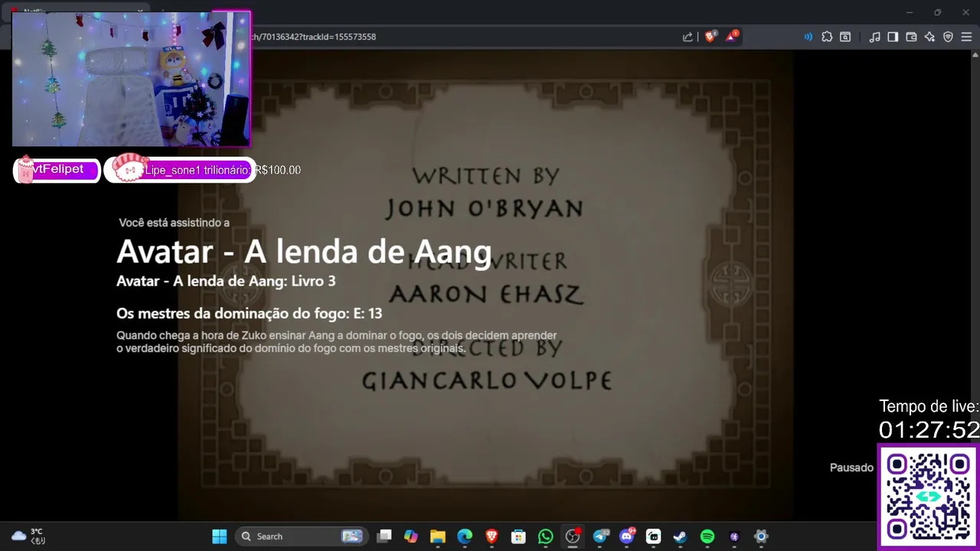Switch to OBS Studio in taskbar
The image size is (980, 551).
click(x=573, y=536)
